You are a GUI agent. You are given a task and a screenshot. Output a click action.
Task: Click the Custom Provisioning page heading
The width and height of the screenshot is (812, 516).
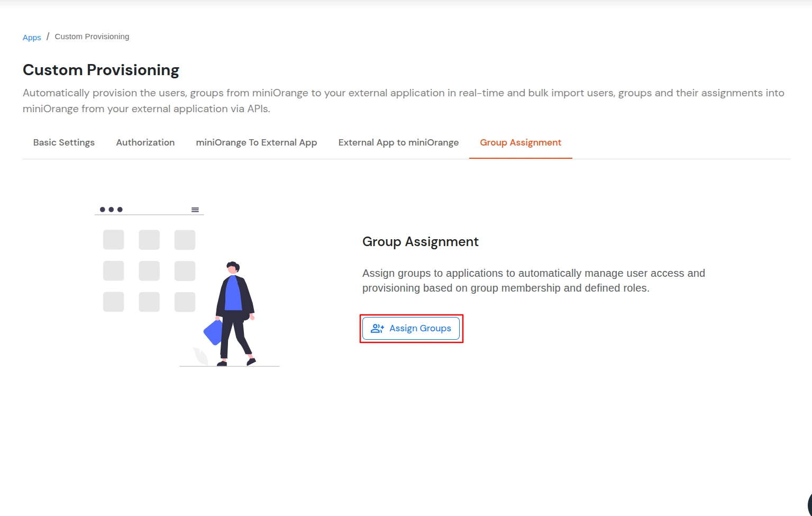click(101, 69)
